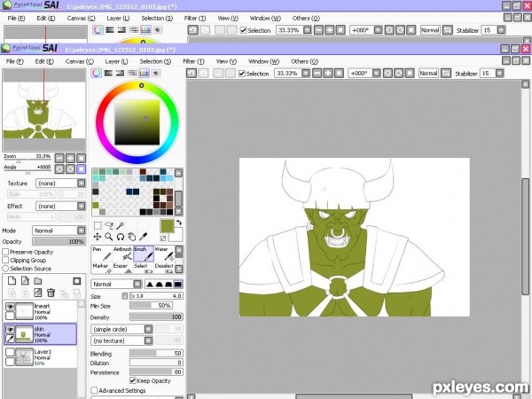Open the zoom 33.33% dropdown in front window
Image resolution: width=532 pixels, height=399 pixels.
click(306, 73)
